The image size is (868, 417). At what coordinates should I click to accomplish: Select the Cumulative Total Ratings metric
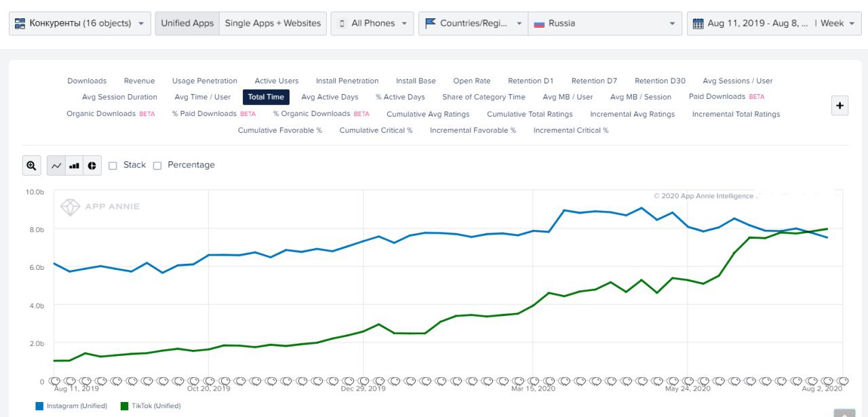point(530,114)
